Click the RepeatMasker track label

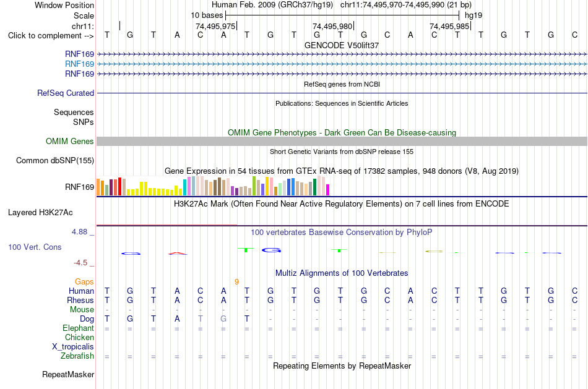click(68, 374)
